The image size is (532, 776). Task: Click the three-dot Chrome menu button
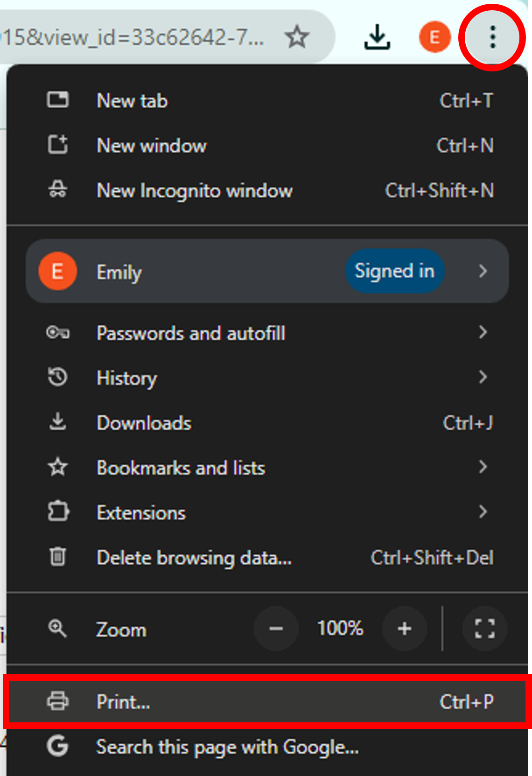[492, 37]
